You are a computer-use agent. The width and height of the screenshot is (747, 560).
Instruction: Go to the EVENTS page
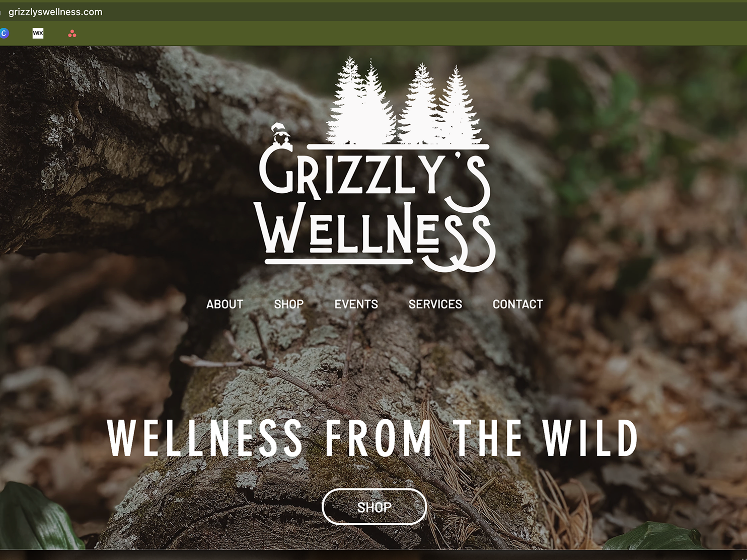356,304
